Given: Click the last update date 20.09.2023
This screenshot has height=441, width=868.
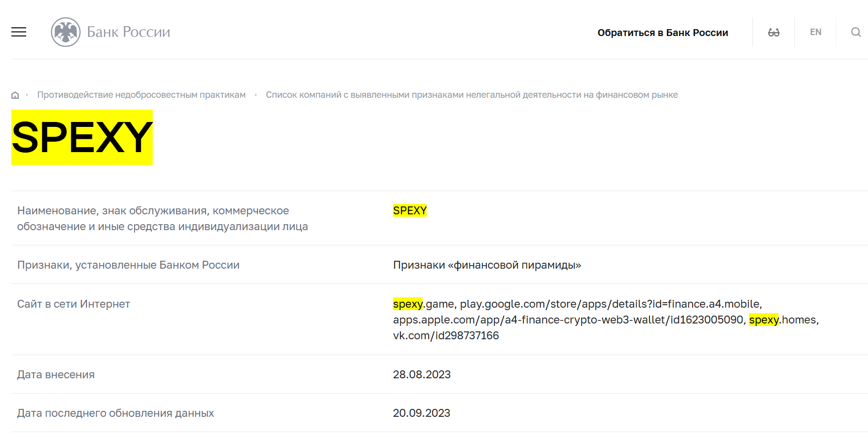Looking at the screenshot, I should click(x=422, y=413).
